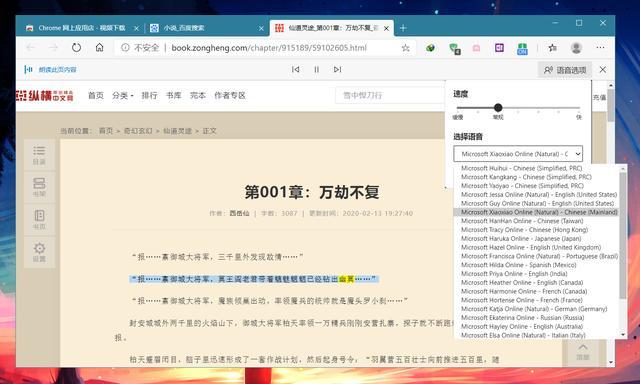
Task: Open author 西园仙 link
Action: [239, 213]
